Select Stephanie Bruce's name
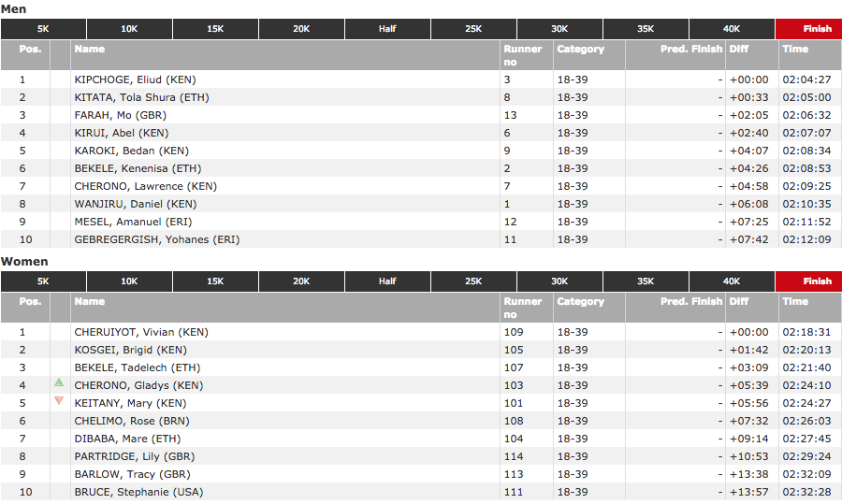 pyautogui.click(x=138, y=493)
